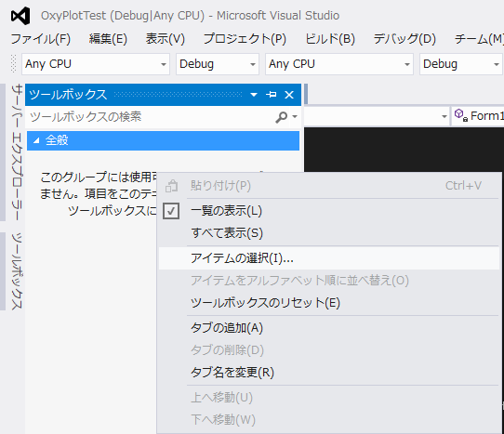Open the ファイル(F) menu
This screenshot has height=434, width=504.
(x=41, y=39)
